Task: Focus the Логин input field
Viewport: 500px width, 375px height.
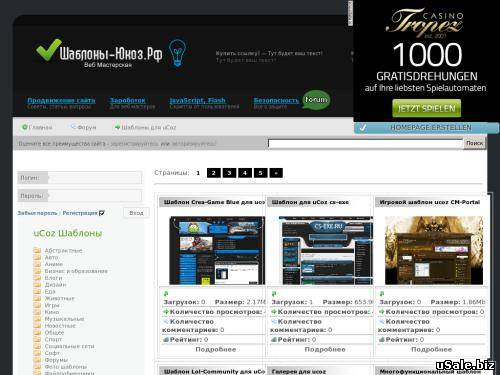Action: click(x=95, y=178)
